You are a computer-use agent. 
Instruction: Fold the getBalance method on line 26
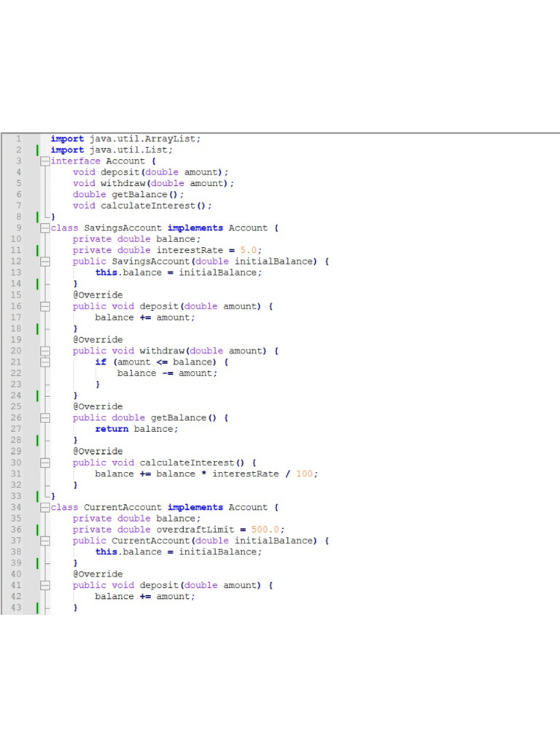point(44,418)
